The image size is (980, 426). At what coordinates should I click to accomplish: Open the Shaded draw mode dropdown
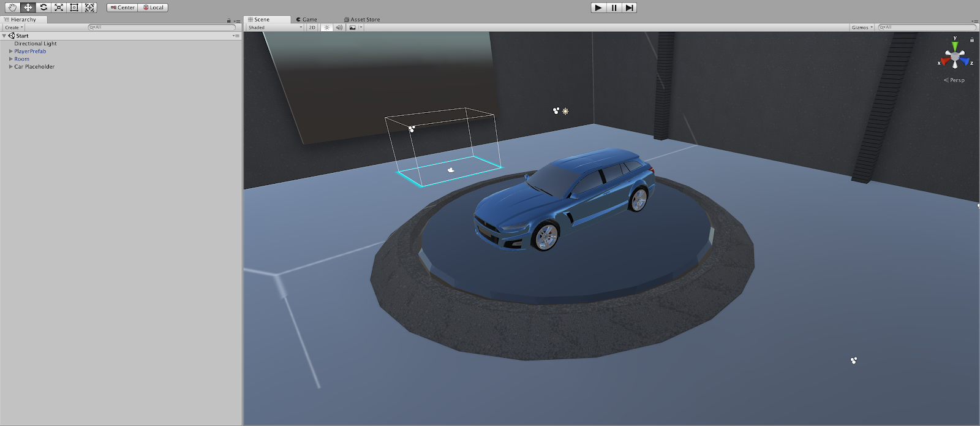pyautogui.click(x=275, y=28)
